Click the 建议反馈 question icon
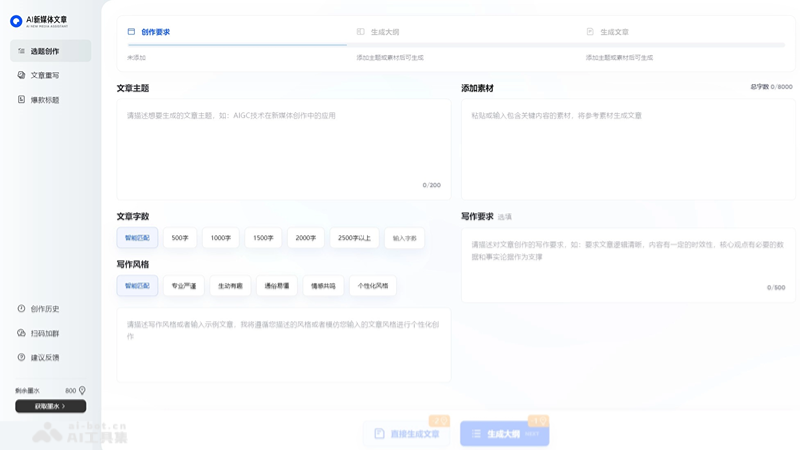Screen dimensions: 800x450 (x=22, y=357)
